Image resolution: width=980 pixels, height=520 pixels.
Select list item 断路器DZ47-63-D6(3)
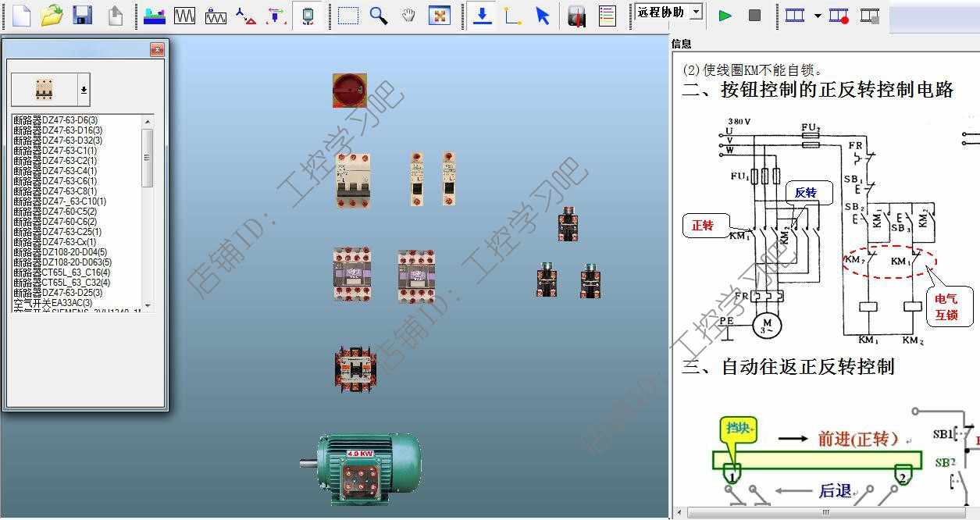55,119
